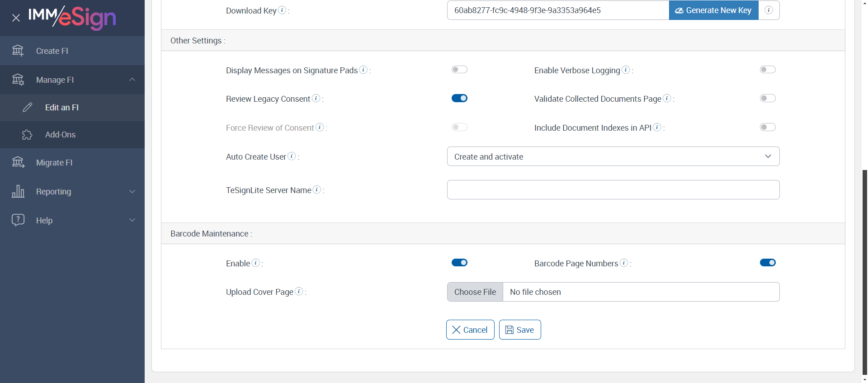Viewport: 868px width, 383px height.
Task: Close the sidebar with the X icon
Action: point(16,18)
